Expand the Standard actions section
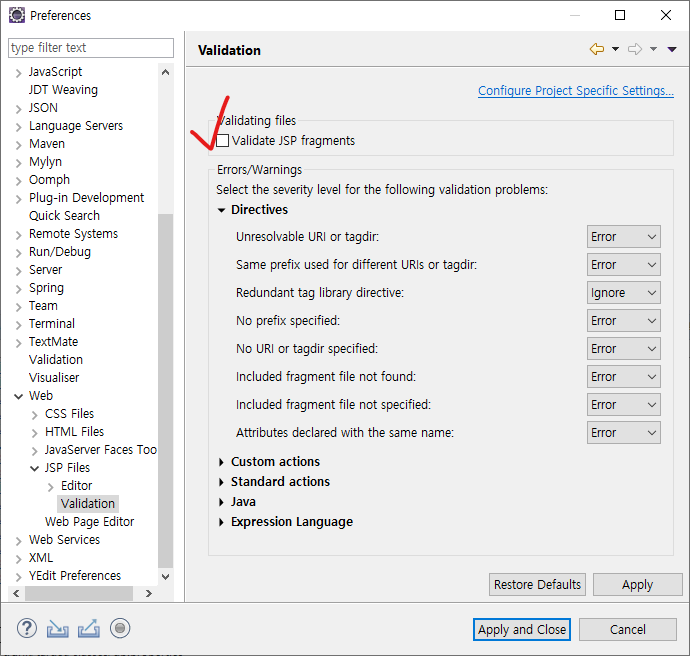Viewport: 690px width, 656px height. [221, 482]
